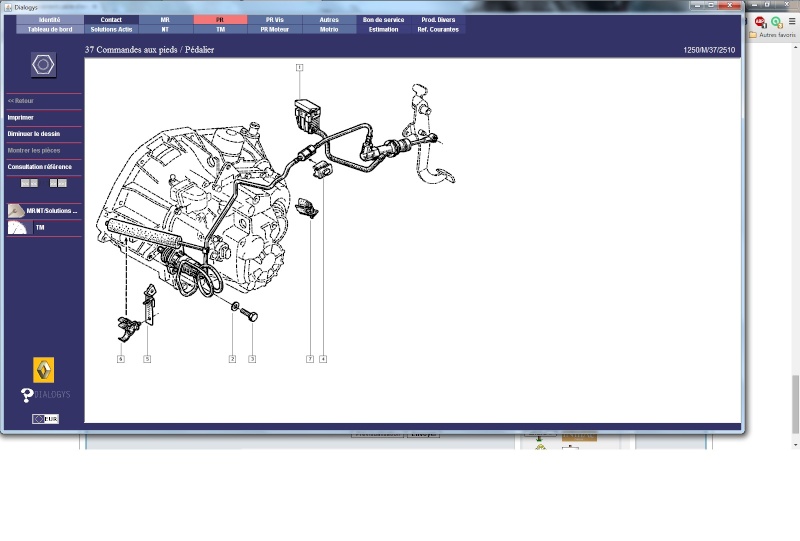Viewport: 800px width, 541px height.
Task: Open the browser hamburger menu
Action: 792,21
